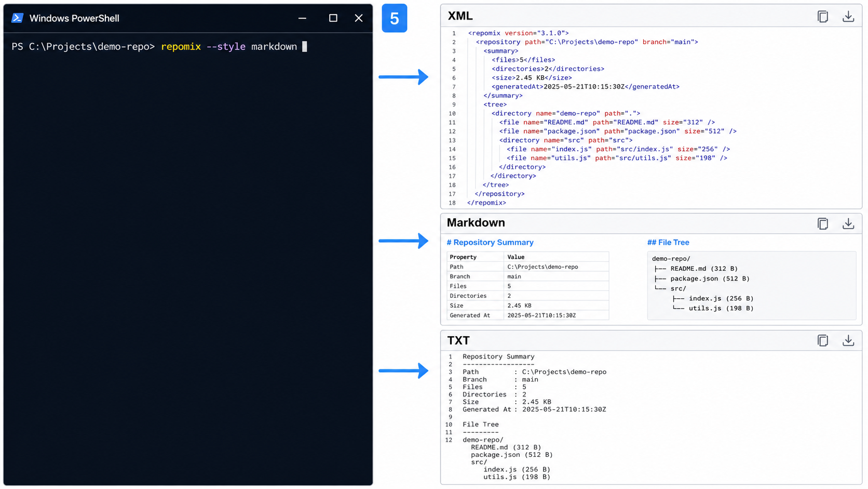Image resolution: width=868 pixels, height=489 pixels.
Task: Click 'utils.js (198 B)' in the TXT output
Action: click(517, 477)
